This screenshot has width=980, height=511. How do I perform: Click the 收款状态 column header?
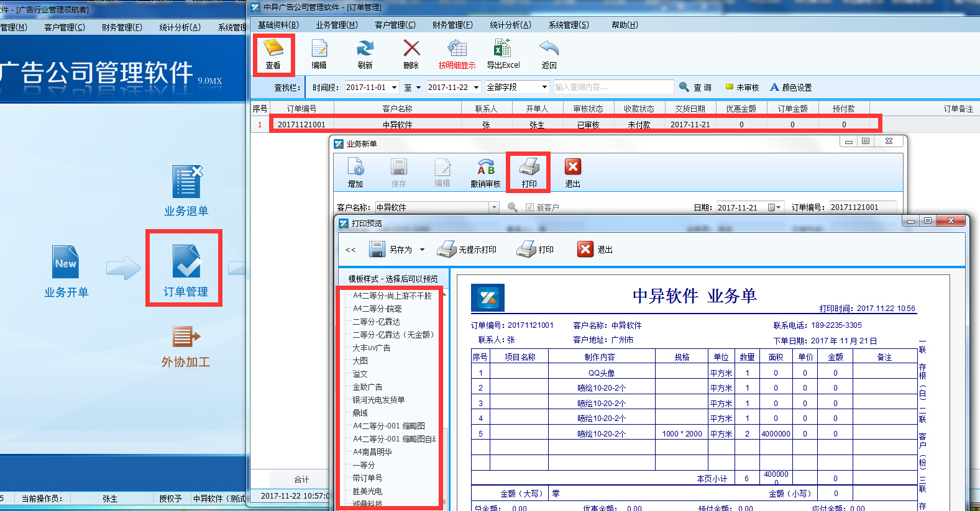coord(639,109)
